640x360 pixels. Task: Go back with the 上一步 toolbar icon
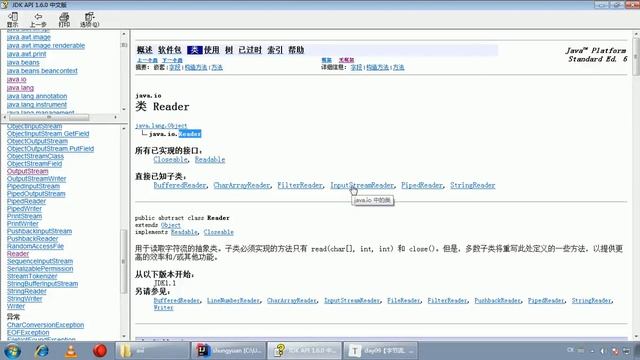click(x=38, y=20)
